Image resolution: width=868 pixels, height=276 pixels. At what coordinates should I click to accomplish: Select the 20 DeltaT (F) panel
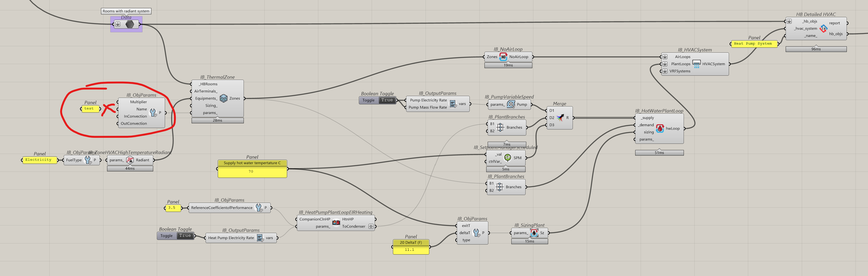point(411,247)
